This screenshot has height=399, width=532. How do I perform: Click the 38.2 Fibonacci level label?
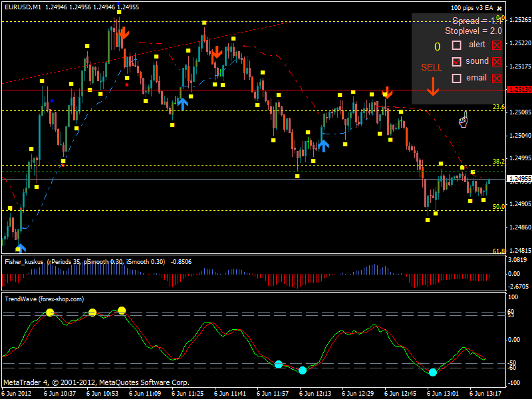coord(499,161)
